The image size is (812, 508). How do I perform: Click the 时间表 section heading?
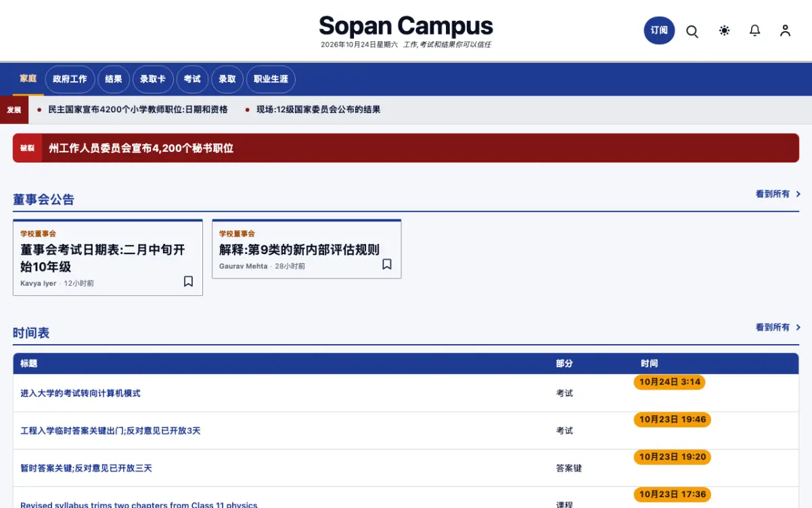[31, 333]
